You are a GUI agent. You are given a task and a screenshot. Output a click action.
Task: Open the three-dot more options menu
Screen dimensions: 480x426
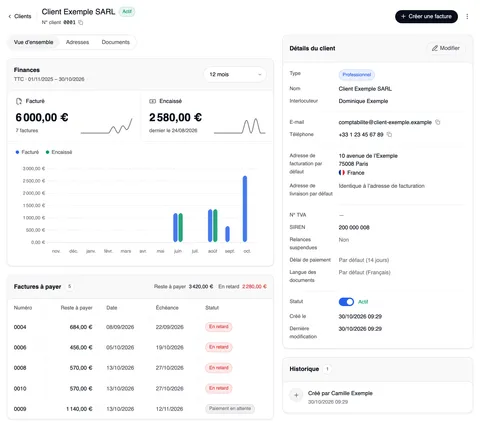[467, 16]
